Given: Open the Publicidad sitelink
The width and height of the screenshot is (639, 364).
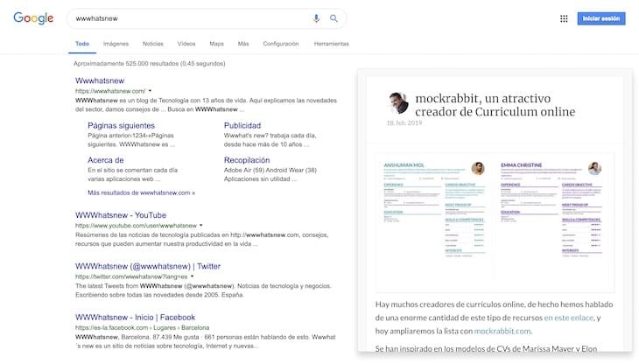Looking at the screenshot, I should pyautogui.click(x=242, y=125).
